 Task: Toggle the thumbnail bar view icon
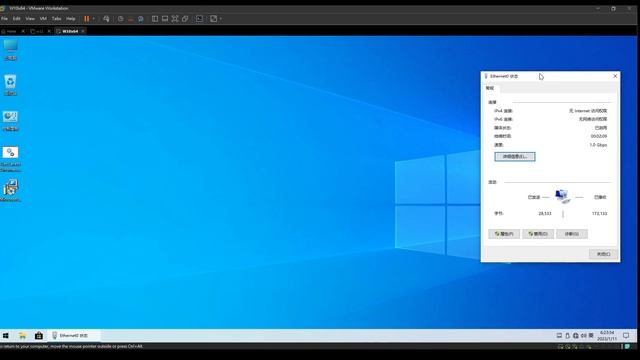click(x=165, y=19)
